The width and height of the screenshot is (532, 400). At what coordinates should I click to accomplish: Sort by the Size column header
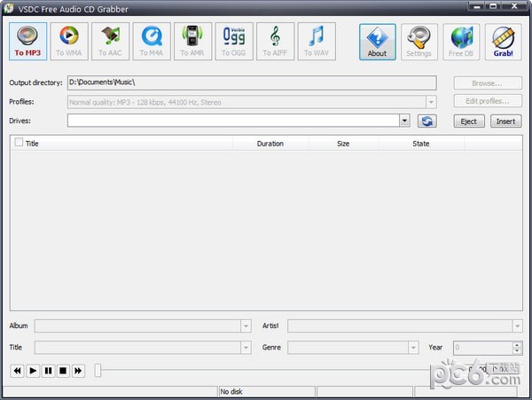point(343,144)
